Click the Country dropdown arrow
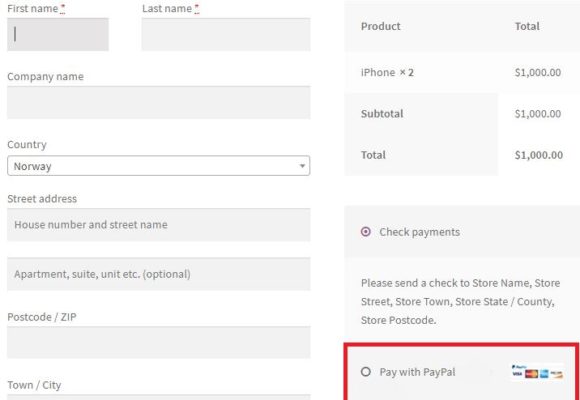Screen dimensions: 580x400 point(302,166)
